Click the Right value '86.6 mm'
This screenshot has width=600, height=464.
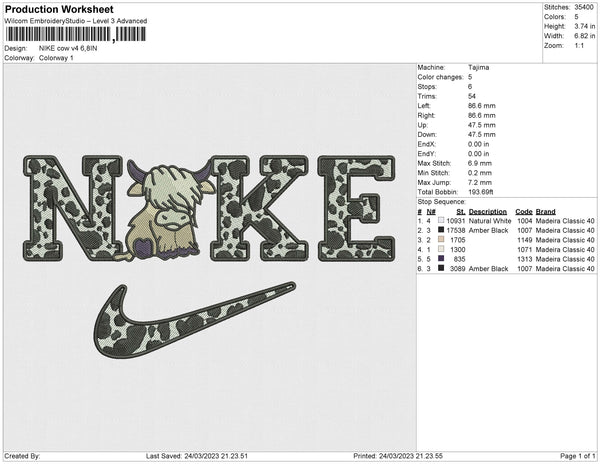(x=481, y=115)
